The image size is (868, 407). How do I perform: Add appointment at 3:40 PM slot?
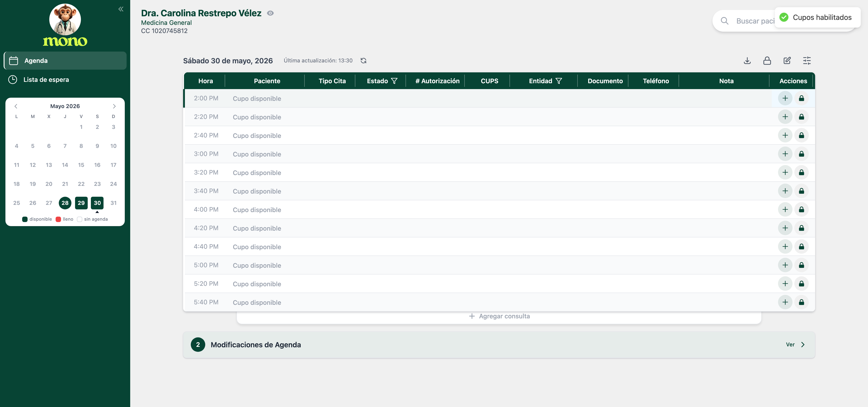(x=785, y=191)
